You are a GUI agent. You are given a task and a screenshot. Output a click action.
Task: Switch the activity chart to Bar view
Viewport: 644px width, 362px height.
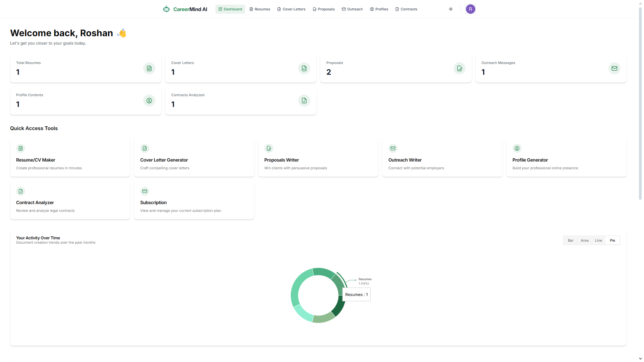(x=571, y=240)
